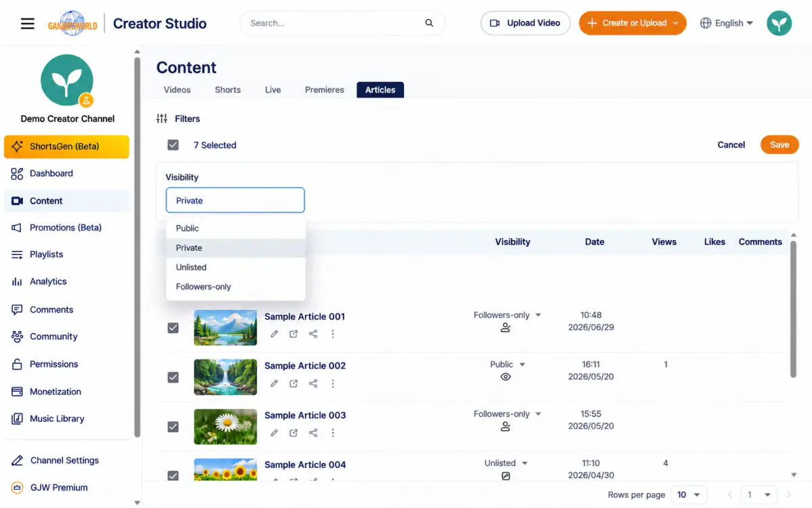Open Followers-only dropdown for Sample Article 003
Image resolution: width=812 pixels, height=508 pixels.
point(507,414)
